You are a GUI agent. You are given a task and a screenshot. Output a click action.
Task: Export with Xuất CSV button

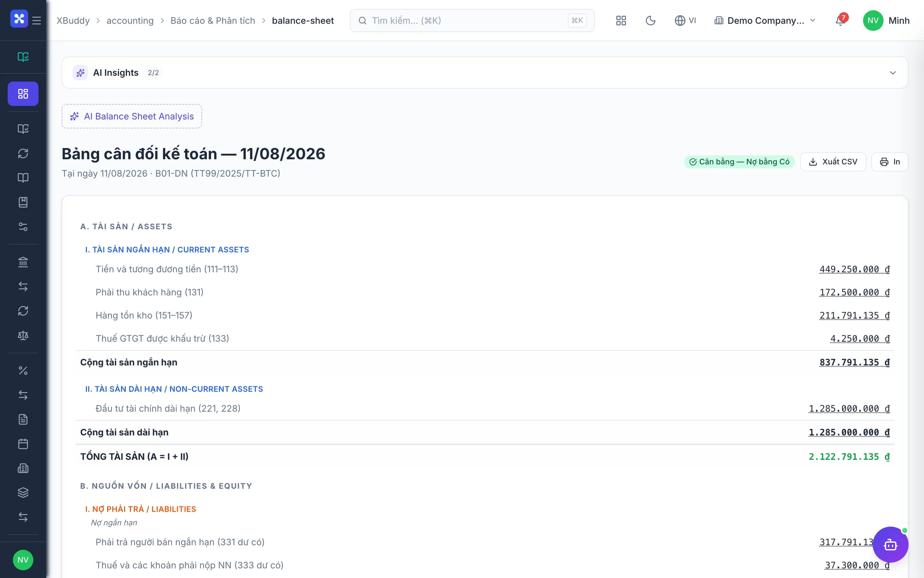point(833,162)
